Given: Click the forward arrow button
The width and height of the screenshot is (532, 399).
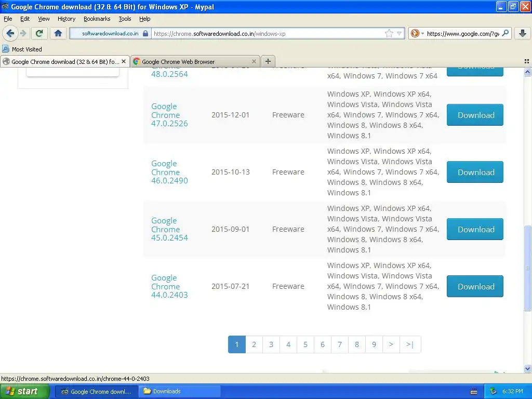Looking at the screenshot, I should (23, 33).
